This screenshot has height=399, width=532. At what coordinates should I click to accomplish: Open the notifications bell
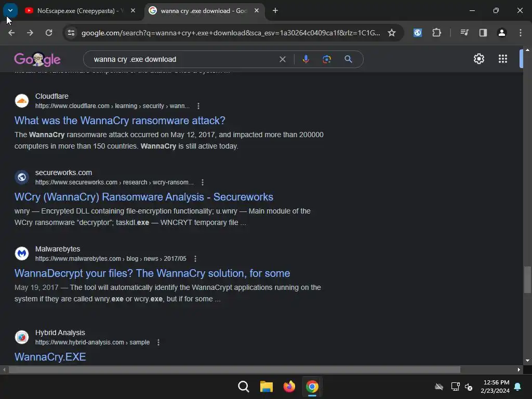click(x=518, y=387)
